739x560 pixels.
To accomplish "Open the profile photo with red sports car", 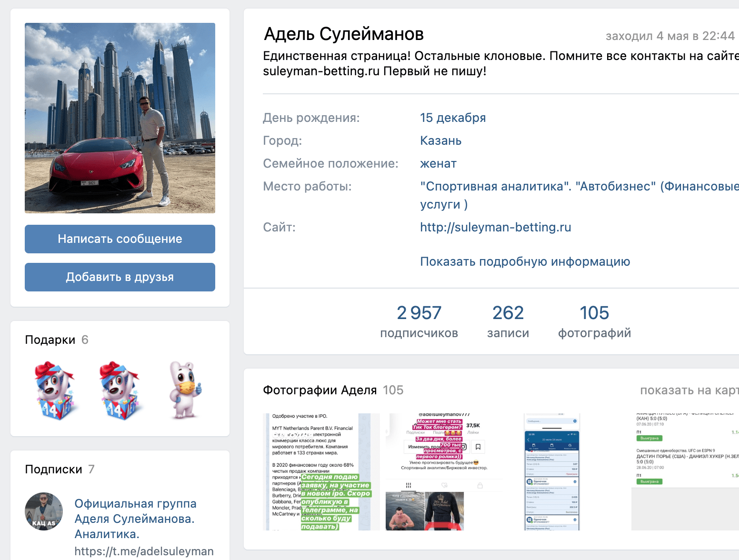I will [x=120, y=118].
